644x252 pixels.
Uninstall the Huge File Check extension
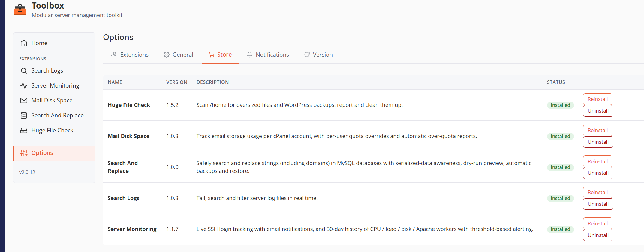tap(598, 111)
